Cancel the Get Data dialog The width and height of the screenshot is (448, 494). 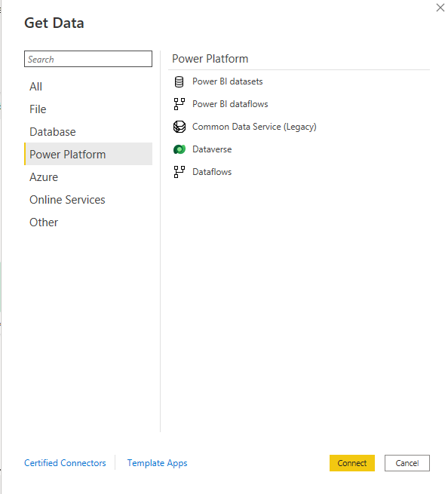pyautogui.click(x=407, y=463)
